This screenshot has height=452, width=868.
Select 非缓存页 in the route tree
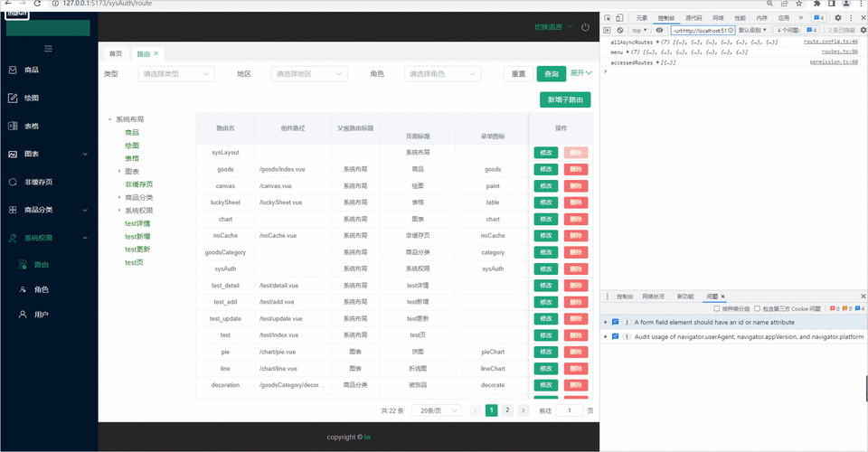(139, 184)
